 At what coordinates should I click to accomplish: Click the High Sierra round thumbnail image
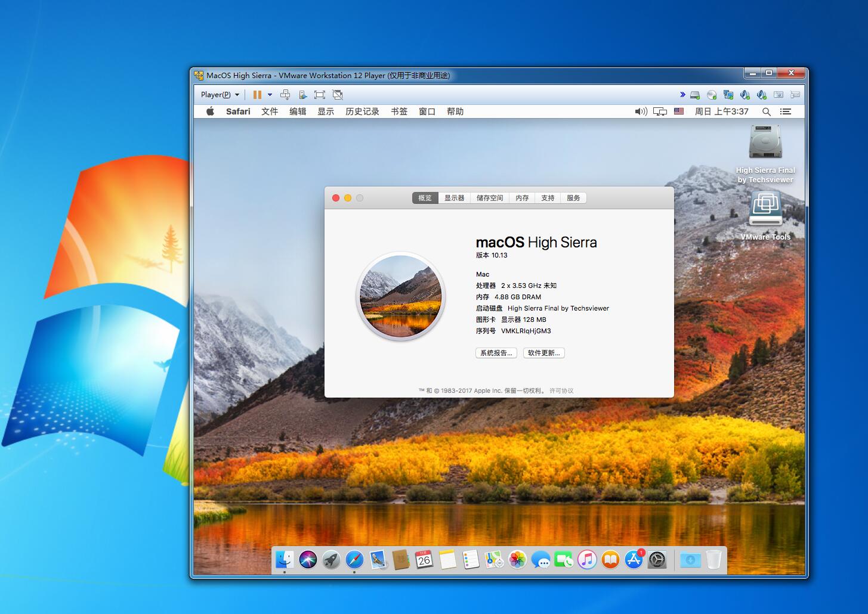[x=401, y=296]
